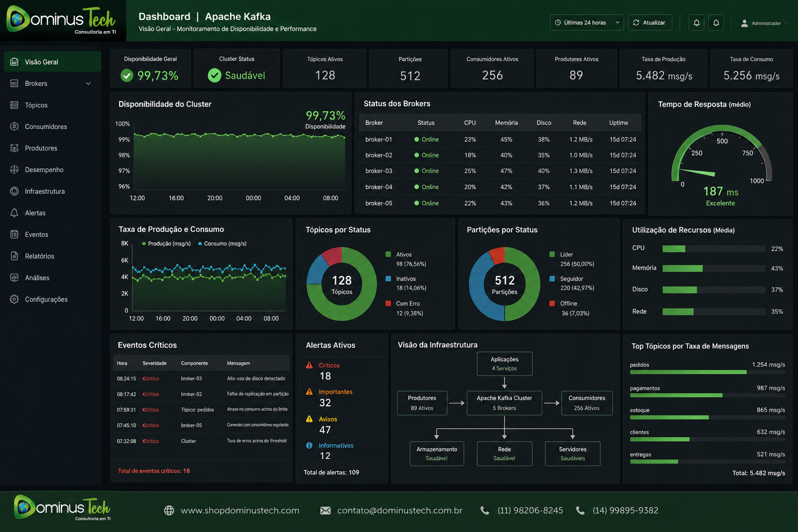Click the phone number (14) 99895-9382
The image size is (798, 532).
[625, 511]
